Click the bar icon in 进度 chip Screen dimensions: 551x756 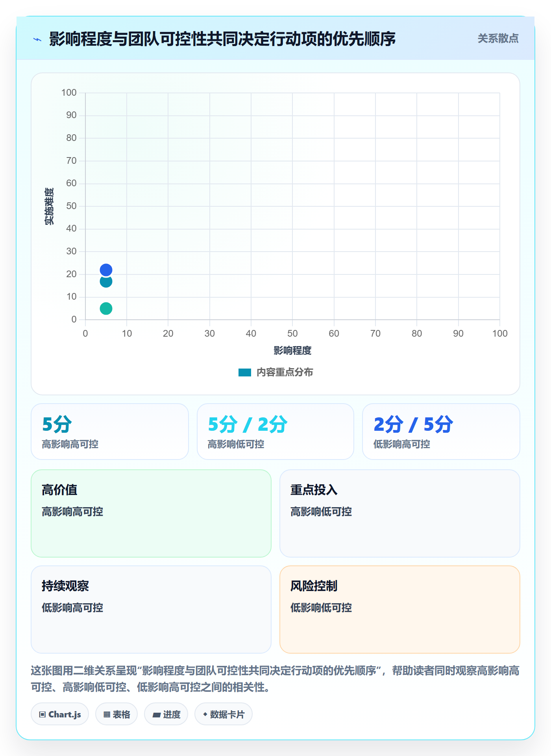[x=156, y=715]
